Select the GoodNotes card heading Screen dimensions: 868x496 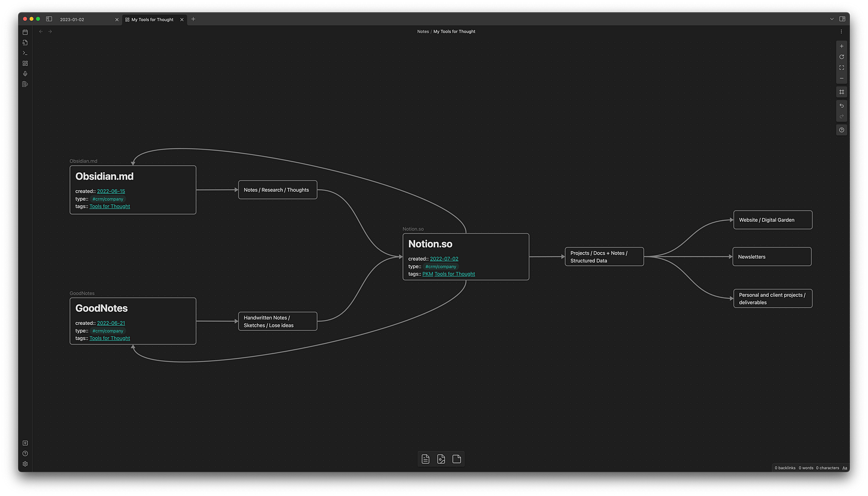(101, 308)
